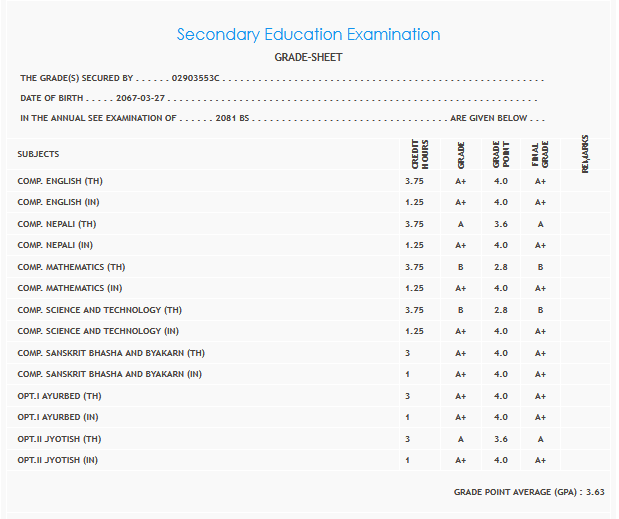Click the CREDIT HOURS column header

point(419,156)
